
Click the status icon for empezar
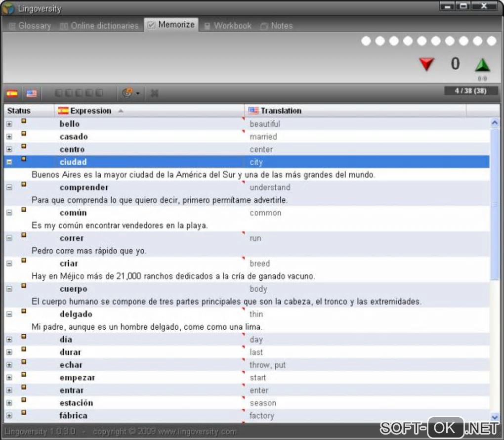tap(24, 374)
